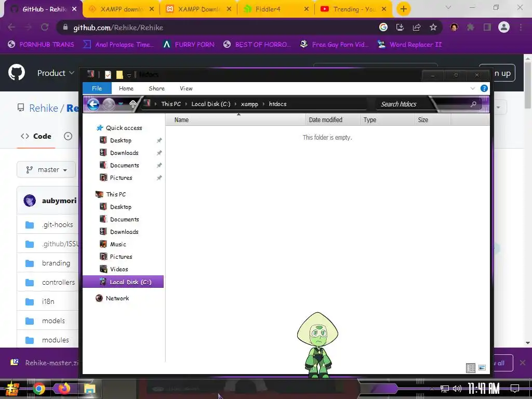The width and height of the screenshot is (532, 399).
Task: Open the .git-hooks folder link
Action: click(x=58, y=224)
